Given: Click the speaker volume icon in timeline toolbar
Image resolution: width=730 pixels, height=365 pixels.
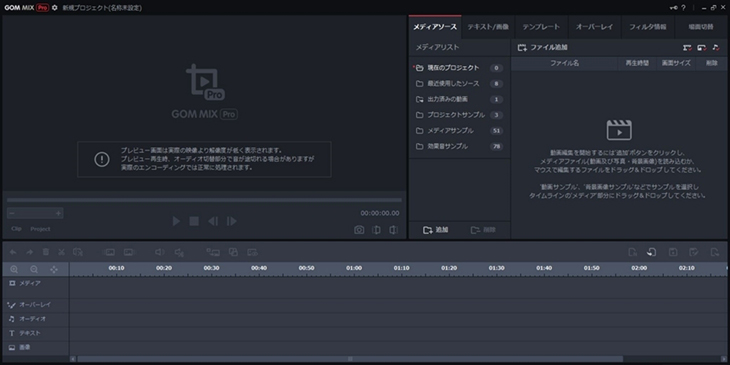Looking at the screenshot, I should pos(160,252).
